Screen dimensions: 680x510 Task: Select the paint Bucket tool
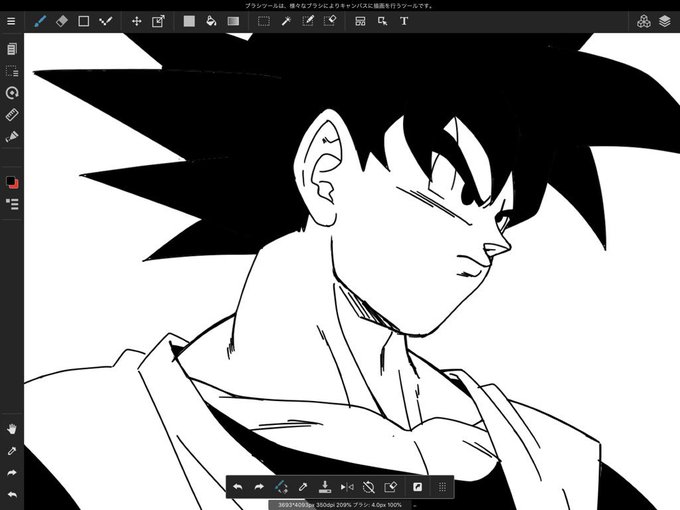pyautogui.click(x=211, y=21)
